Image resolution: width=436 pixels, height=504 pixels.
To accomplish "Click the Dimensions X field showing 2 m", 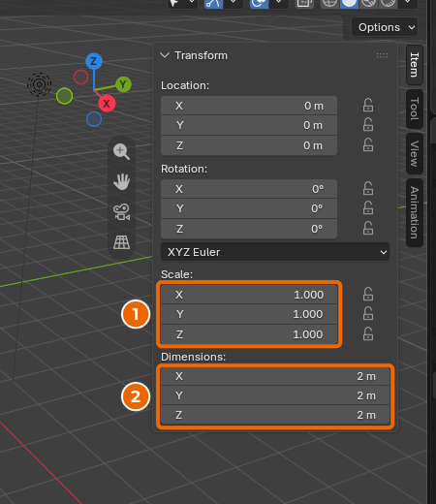I will (x=275, y=376).
